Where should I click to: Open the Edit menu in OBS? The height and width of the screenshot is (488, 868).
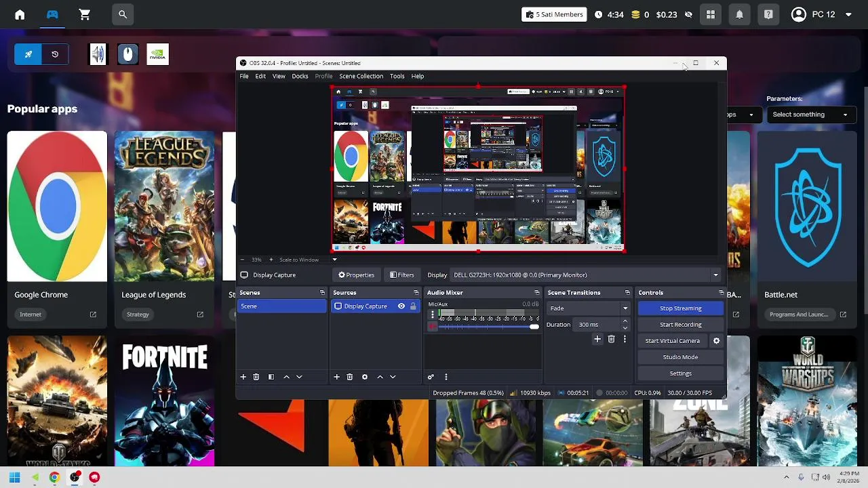point(260,77)
